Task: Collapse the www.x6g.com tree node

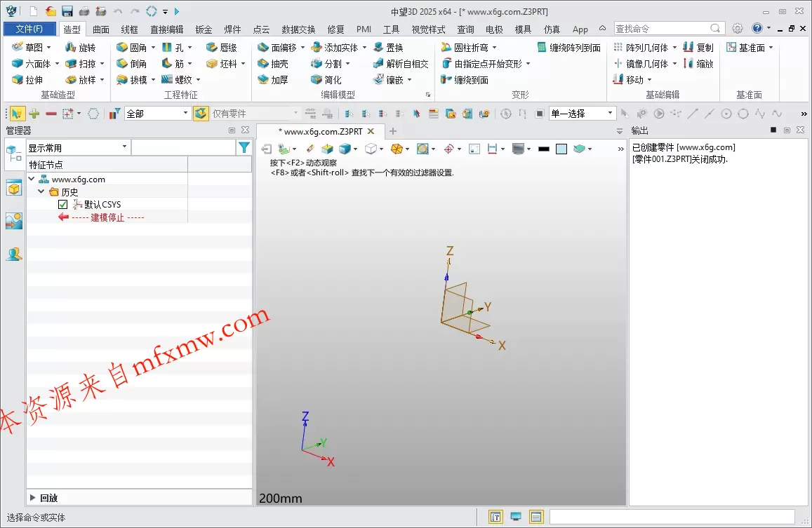Action: tap(32, 179)
